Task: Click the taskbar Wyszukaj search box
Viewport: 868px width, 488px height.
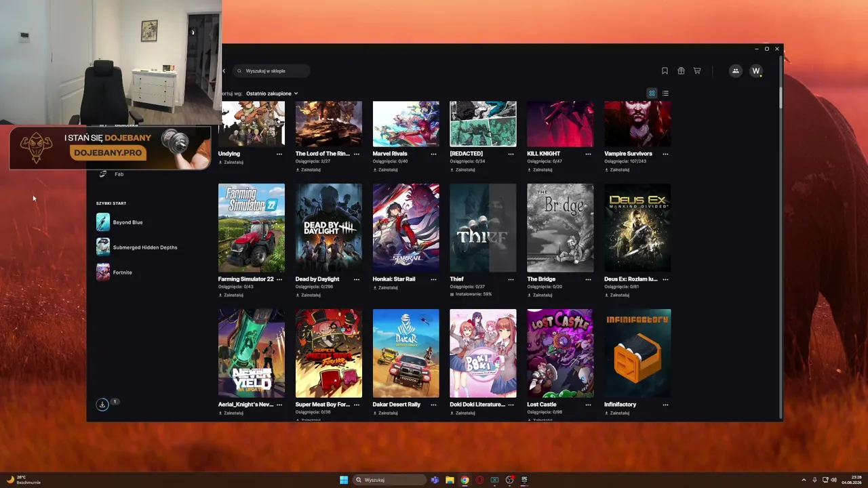Action: (390, 480)
